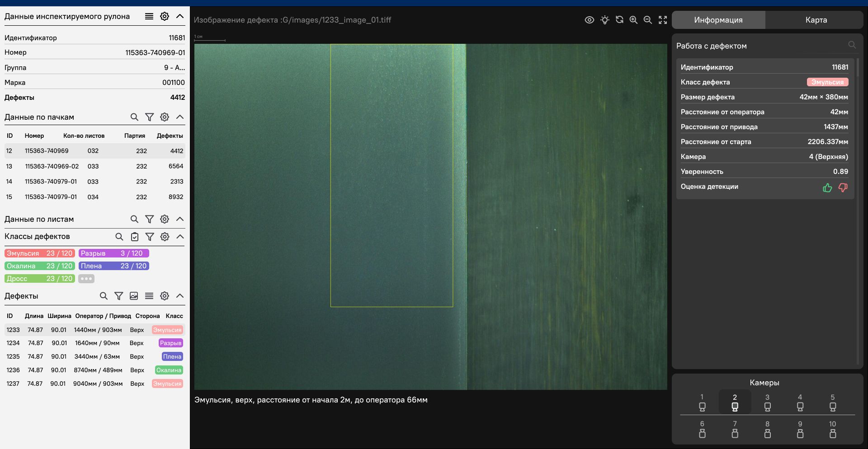Search defect classes

tap(119, 237)
